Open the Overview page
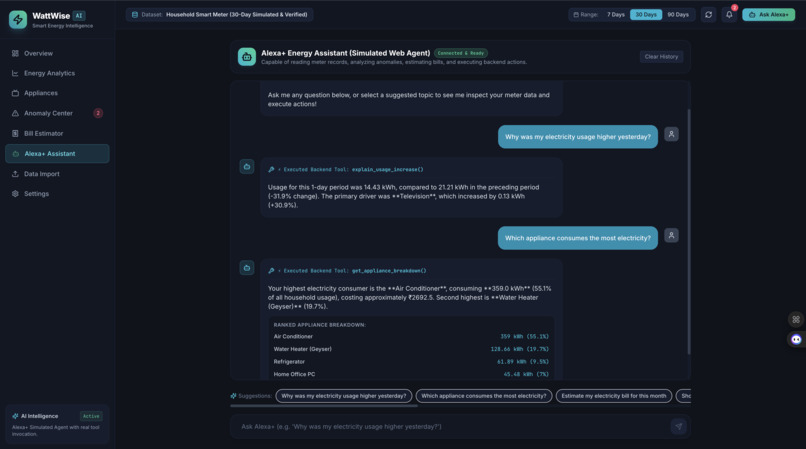This screenshot has width=806, height=449. point(57,53)
